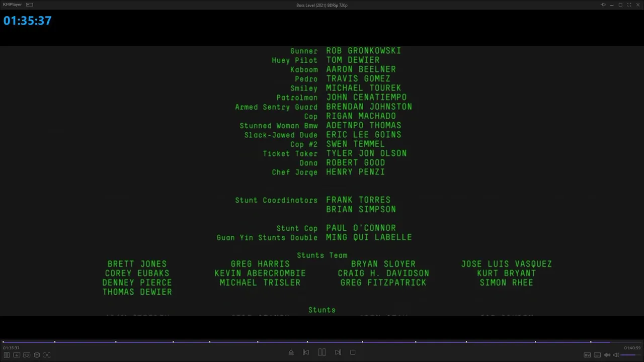
Task: Click the credit name JOSE LUIS VASQUEZ
Action: [x=507, y=264]
